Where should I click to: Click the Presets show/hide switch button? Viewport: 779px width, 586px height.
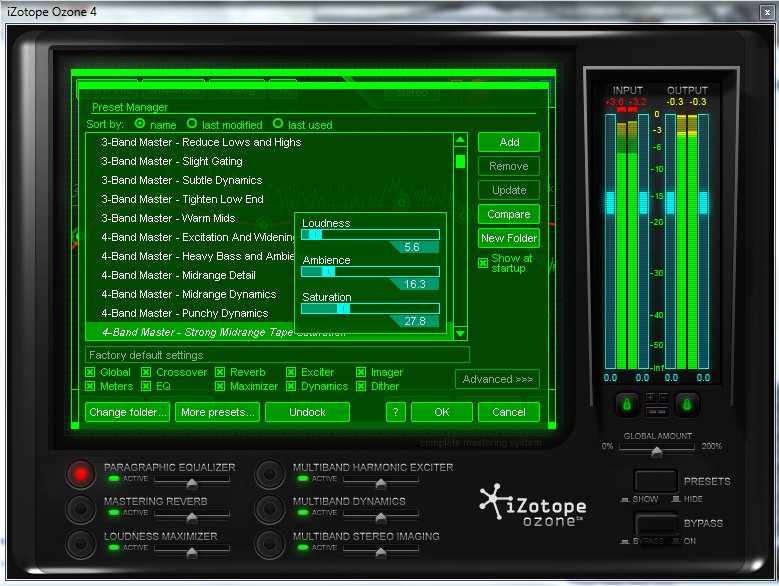(x=656, y=480)
